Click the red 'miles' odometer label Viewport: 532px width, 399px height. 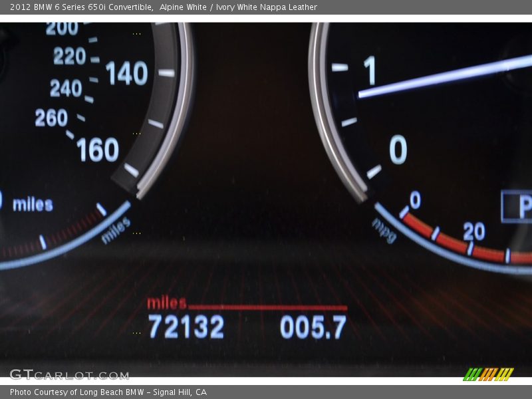(167, 303)
